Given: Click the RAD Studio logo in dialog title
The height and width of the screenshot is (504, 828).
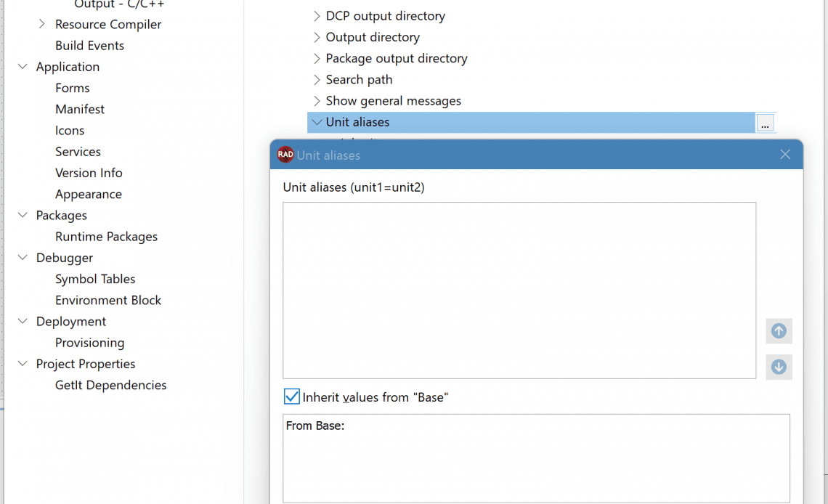Looking at the screenshot, I should tap(285, 155).
